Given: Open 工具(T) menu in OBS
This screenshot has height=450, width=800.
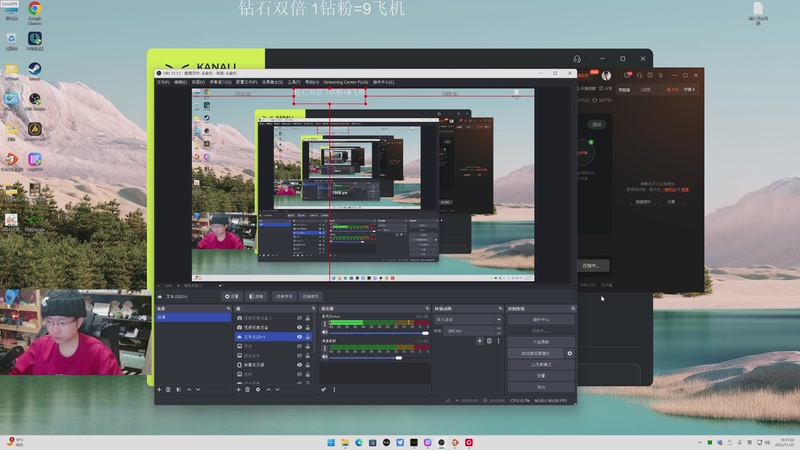Looking at the screenshot, I should tap(294, 82).
